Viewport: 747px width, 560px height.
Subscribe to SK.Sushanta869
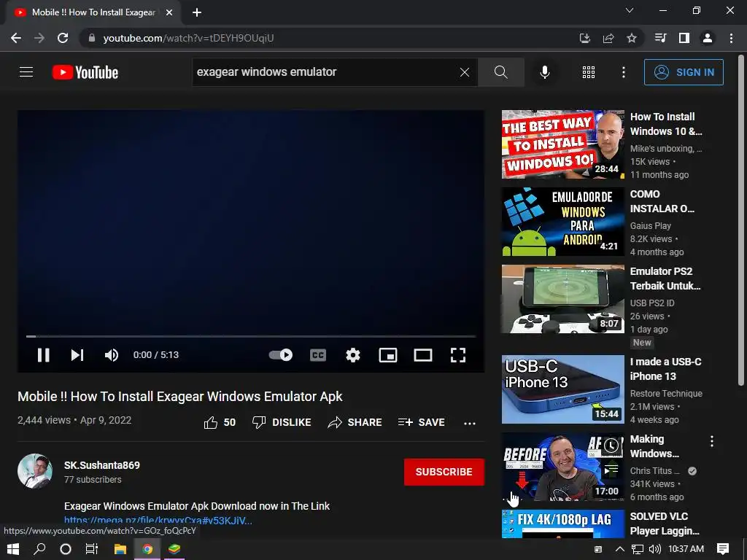pos(444,472)
